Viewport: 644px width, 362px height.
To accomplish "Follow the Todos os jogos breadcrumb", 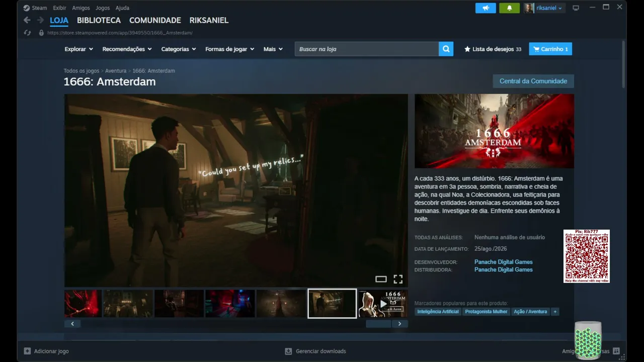I will tap(82, 71).
